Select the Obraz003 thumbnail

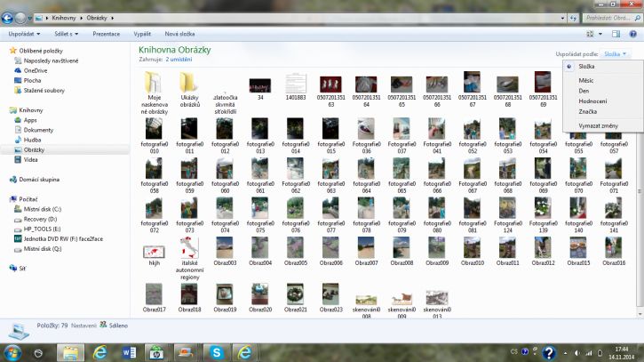[x=225, y=252]
